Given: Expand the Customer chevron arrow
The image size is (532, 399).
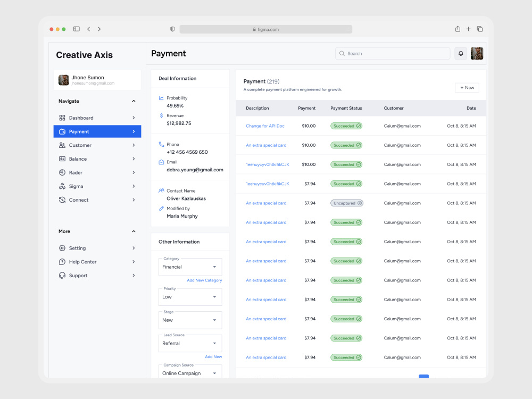Looking at the screenshot, I should pos(134,145).
